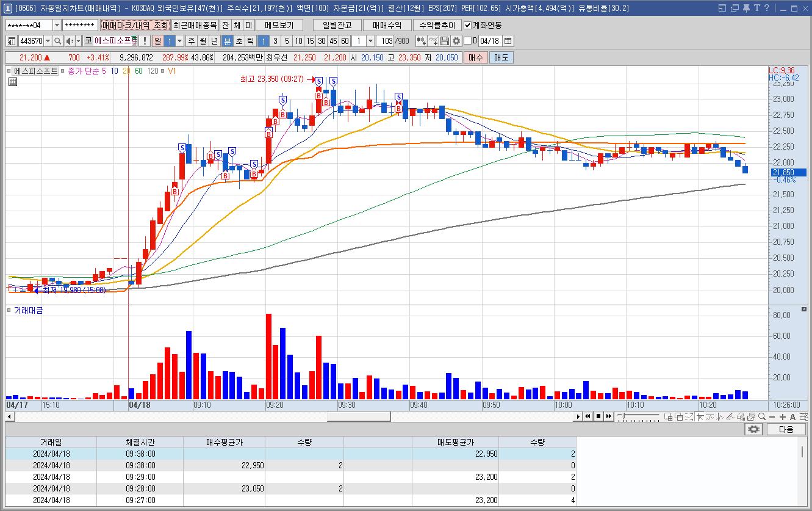This screenshot has width=812, height=511.
Task: Select the 3 minute interval tab
Action: pyautogui.click(x=275, y=41)
